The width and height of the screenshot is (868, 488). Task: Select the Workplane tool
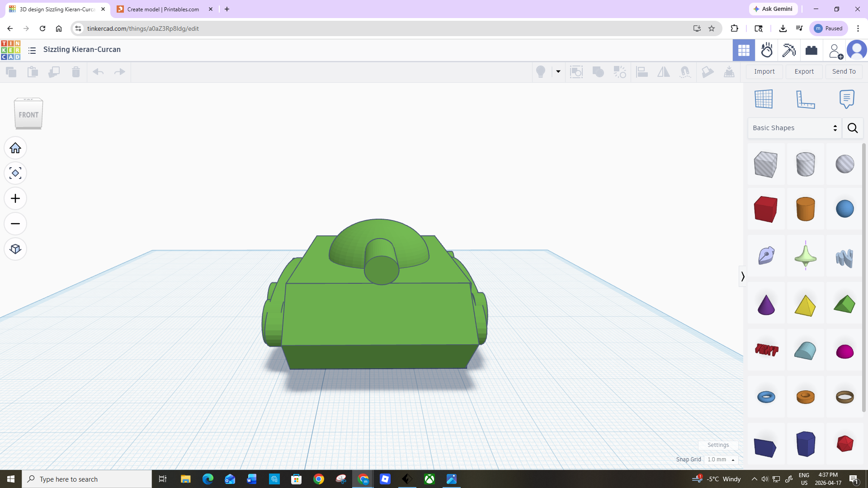coord(764,99)
